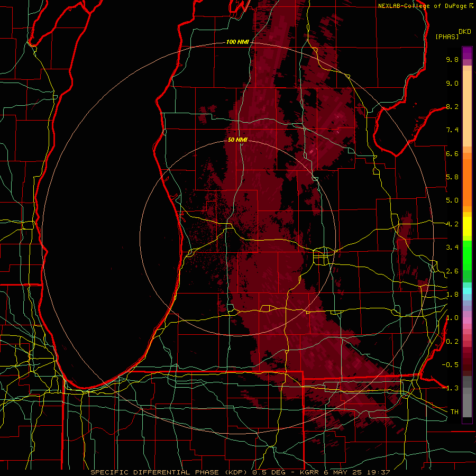Select the 6.6 legend value

(x=452, y=153)
